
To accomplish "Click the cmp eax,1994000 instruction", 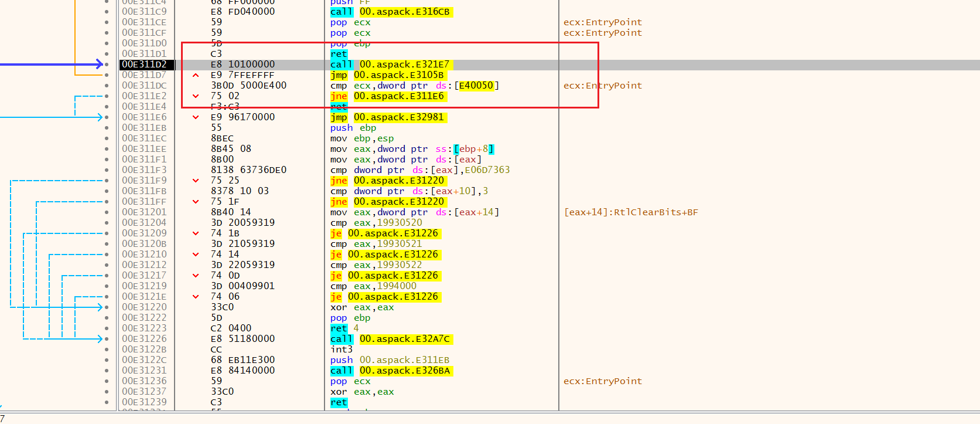I will [373, 286].
